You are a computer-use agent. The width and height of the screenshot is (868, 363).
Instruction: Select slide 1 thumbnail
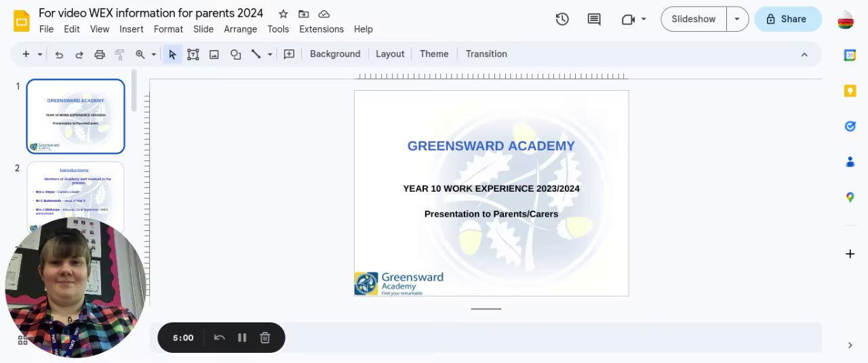[x=75, y=116]
